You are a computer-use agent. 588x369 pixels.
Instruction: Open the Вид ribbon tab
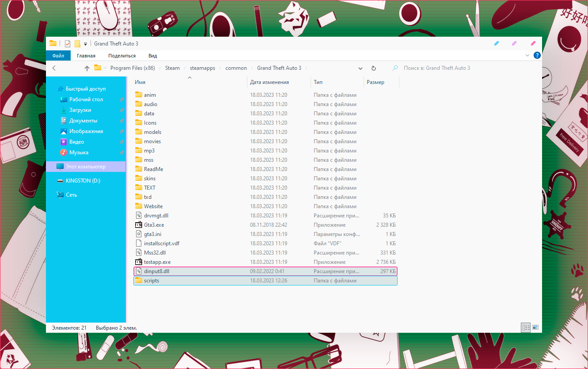[x=153, y=56]
